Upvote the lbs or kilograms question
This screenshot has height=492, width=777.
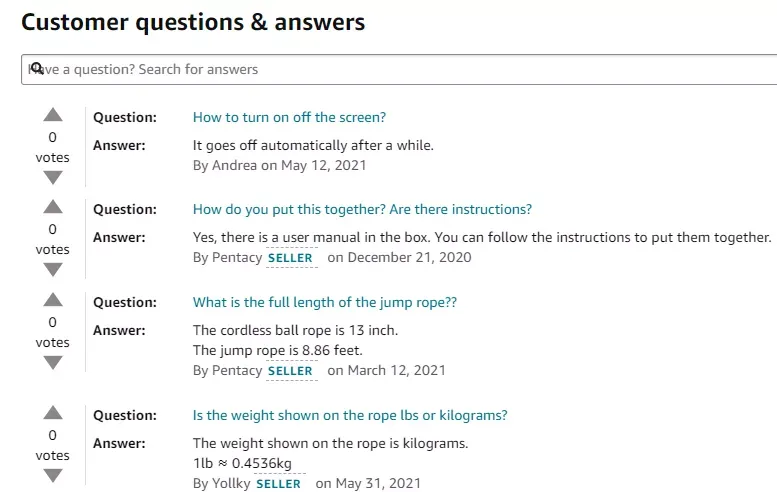coord(53,413)
